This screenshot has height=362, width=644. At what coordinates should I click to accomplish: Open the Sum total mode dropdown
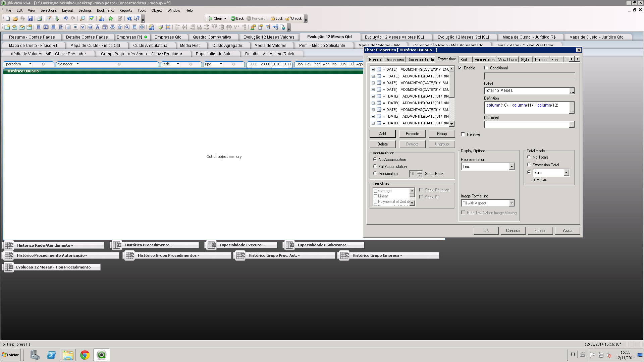pyautogui.click(x=566, y=173)
